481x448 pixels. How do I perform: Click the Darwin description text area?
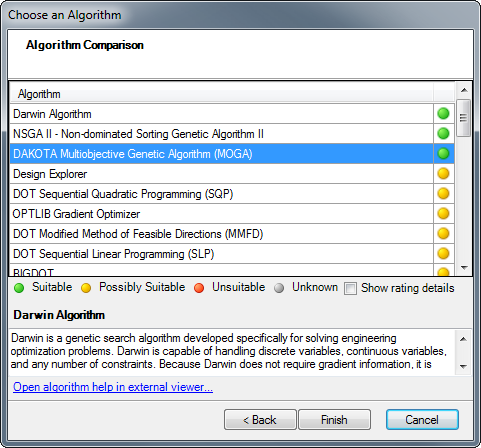tap(232, 352)
